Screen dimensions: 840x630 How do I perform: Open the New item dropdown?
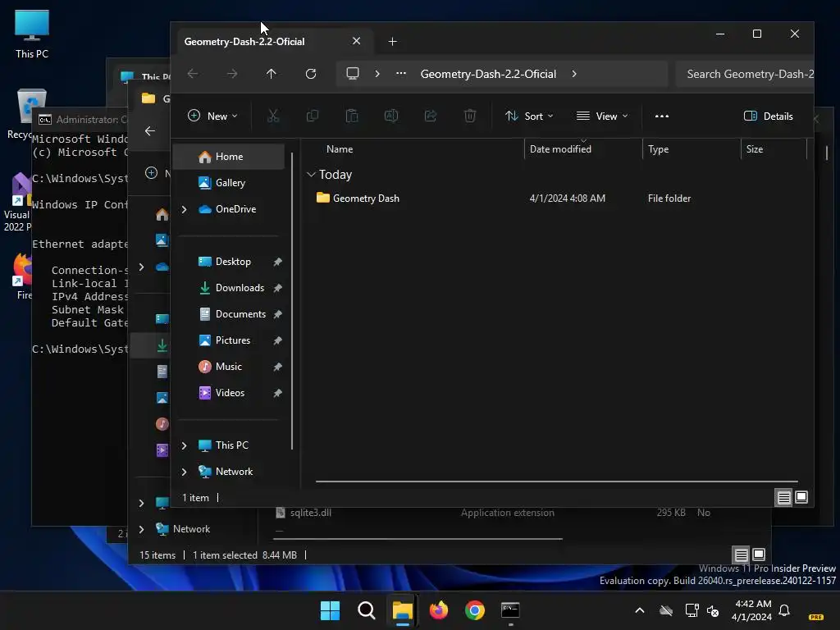(x=212, y=116)
